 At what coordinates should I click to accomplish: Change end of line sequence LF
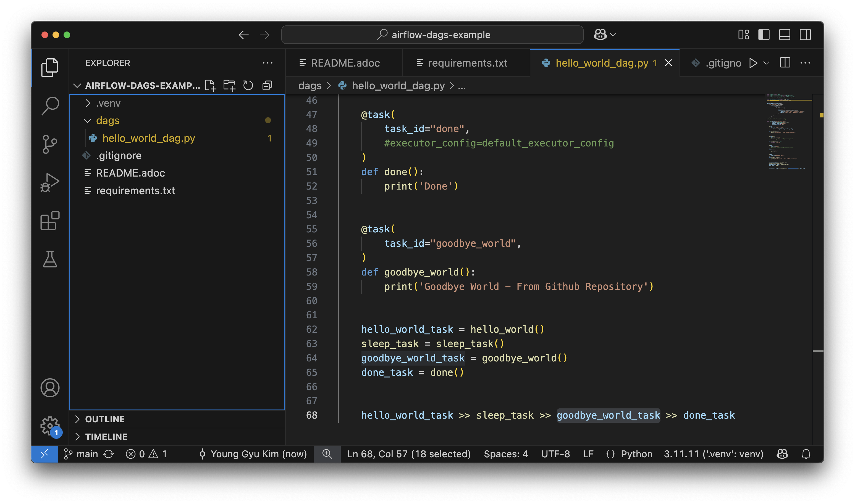click(588, 454)
